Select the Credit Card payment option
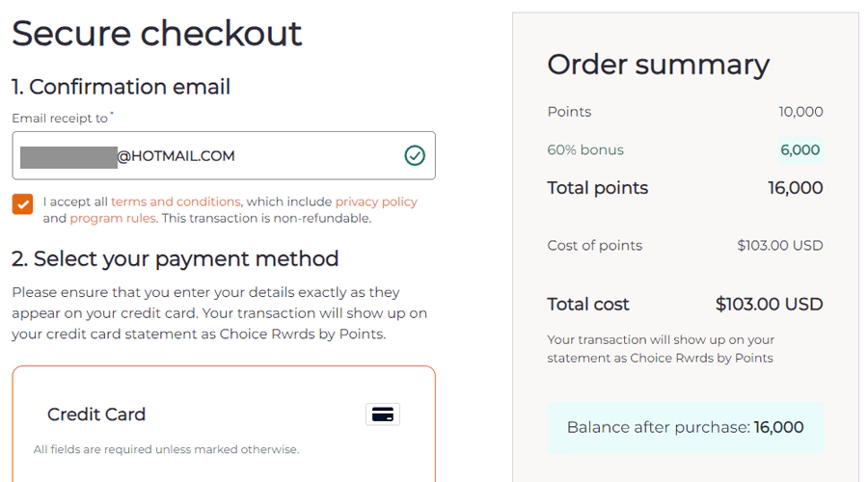 pos(96,415)
